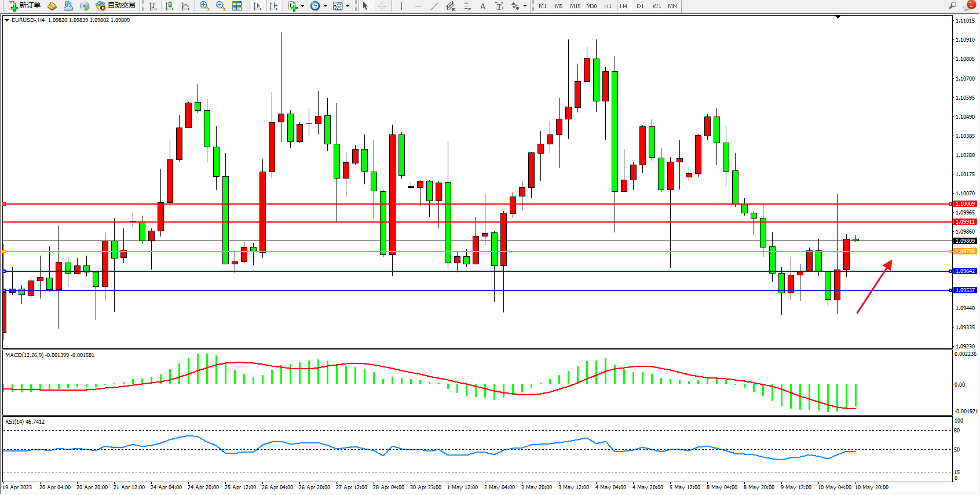The width and height of the screenshot is (980, 495).
Task: Click the tile windows icon
Action: (237, 6)
